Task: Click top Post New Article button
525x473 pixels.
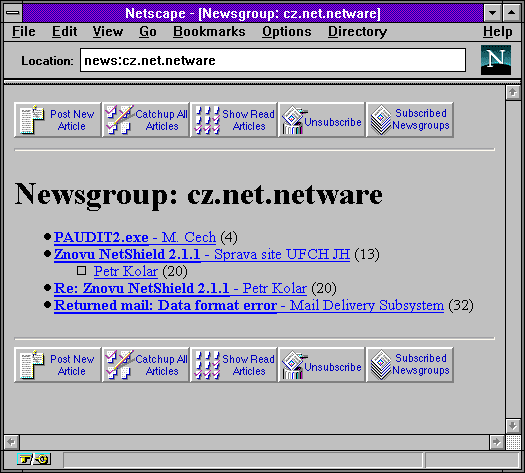Action: point(58,120)
